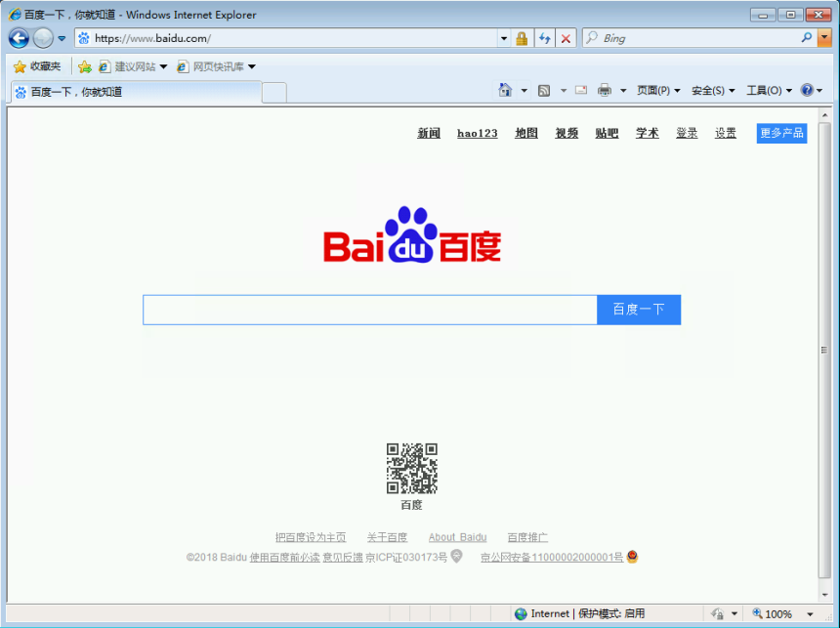Click the blue 更多产品 button
The image size is (840, 628).
click(x=781, y=134)
